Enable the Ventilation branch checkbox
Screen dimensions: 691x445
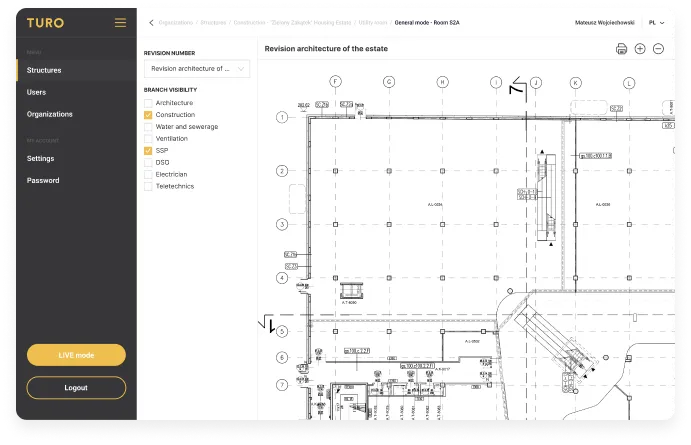click(148, 139)
